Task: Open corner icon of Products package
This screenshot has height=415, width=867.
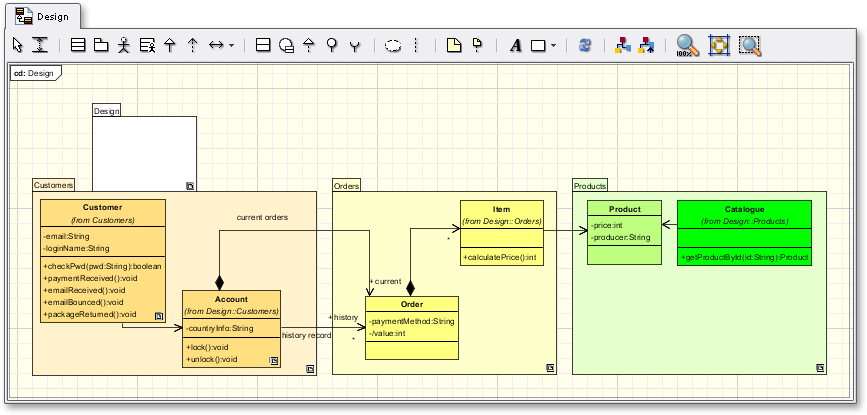Action: click(819, 368)
